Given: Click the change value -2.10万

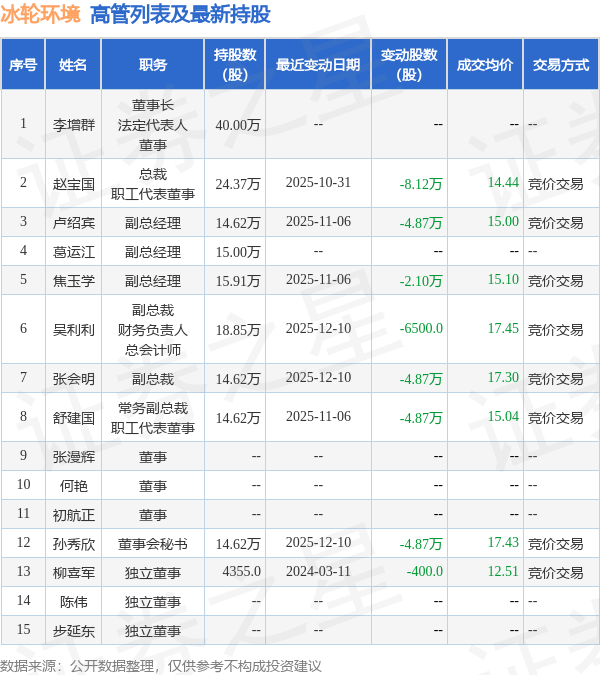Looking at the screenshot, I should (x=421, y=281).
